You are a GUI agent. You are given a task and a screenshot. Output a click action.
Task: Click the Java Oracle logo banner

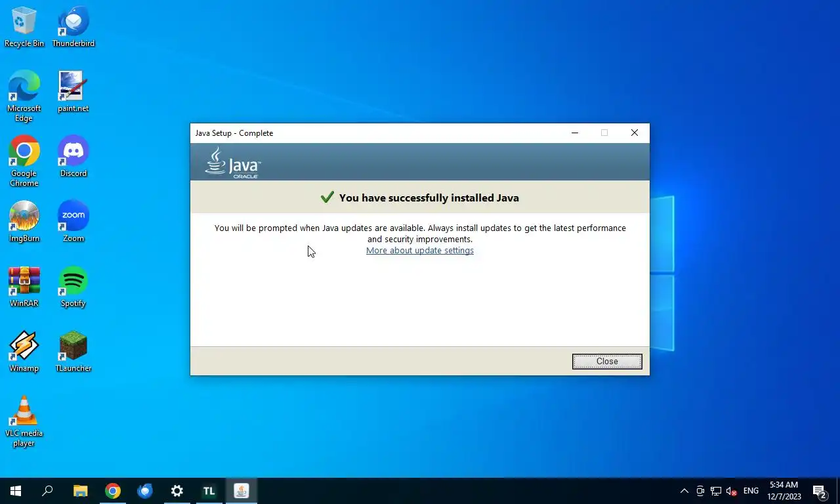233,162
